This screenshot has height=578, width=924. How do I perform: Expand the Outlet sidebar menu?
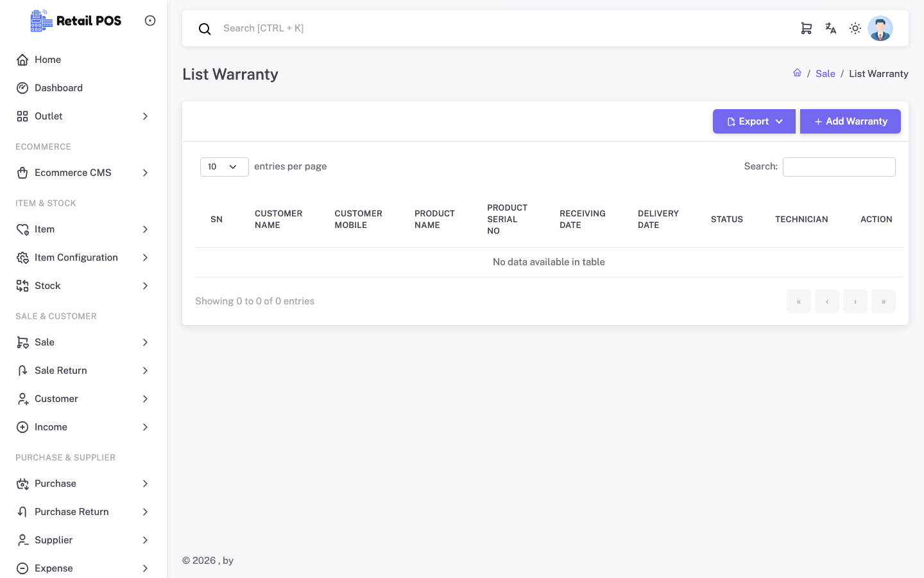click(83, 116)
